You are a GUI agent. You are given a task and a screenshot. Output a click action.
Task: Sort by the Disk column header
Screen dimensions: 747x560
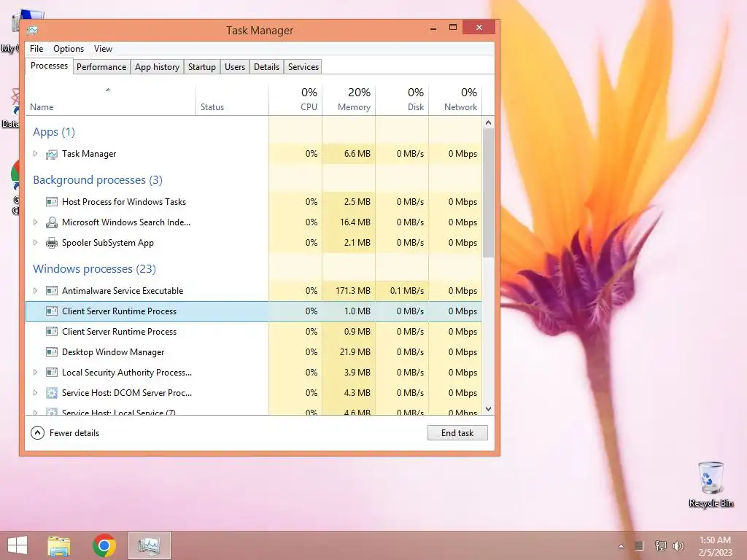click(402, 100)
